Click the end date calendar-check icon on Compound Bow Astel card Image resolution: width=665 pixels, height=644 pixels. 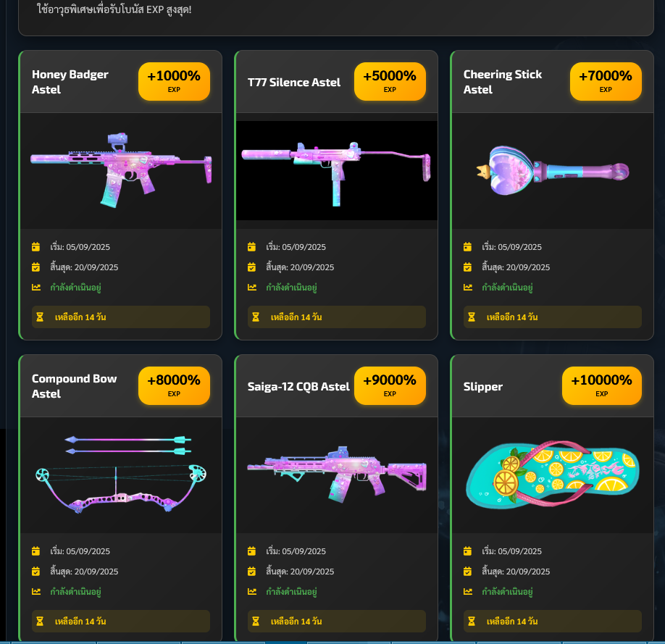point(35,571)
